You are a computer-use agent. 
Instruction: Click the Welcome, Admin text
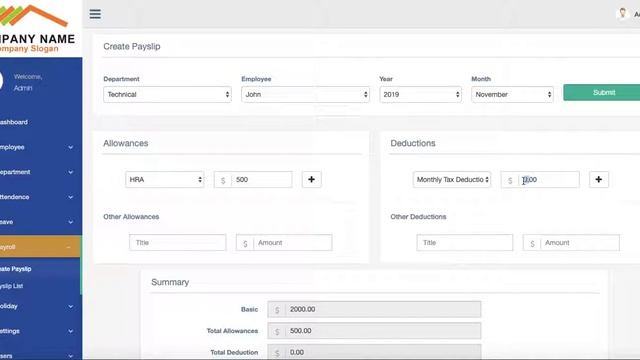(28, 82)
